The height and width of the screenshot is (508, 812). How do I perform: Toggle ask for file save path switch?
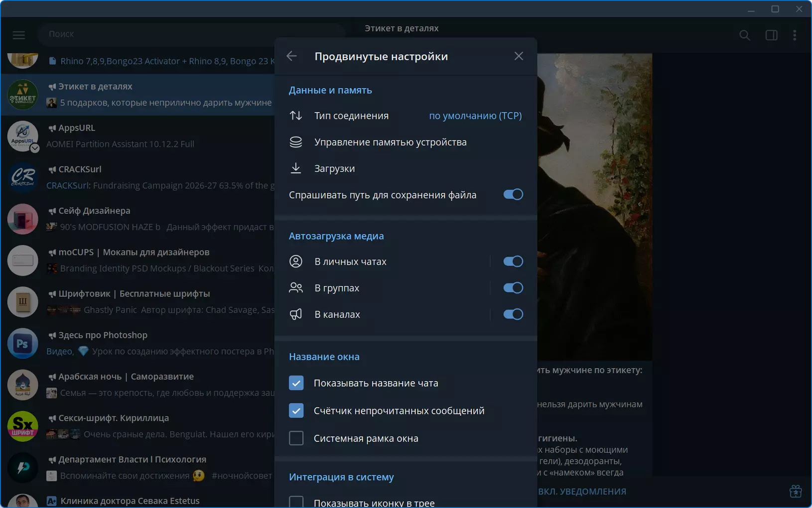click(x=513, y=194)
